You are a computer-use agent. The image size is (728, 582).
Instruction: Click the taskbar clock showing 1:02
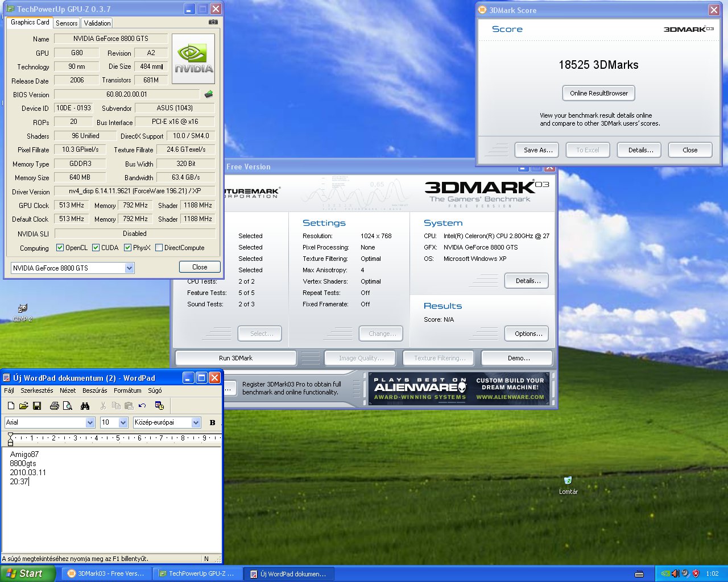point(712,574)
